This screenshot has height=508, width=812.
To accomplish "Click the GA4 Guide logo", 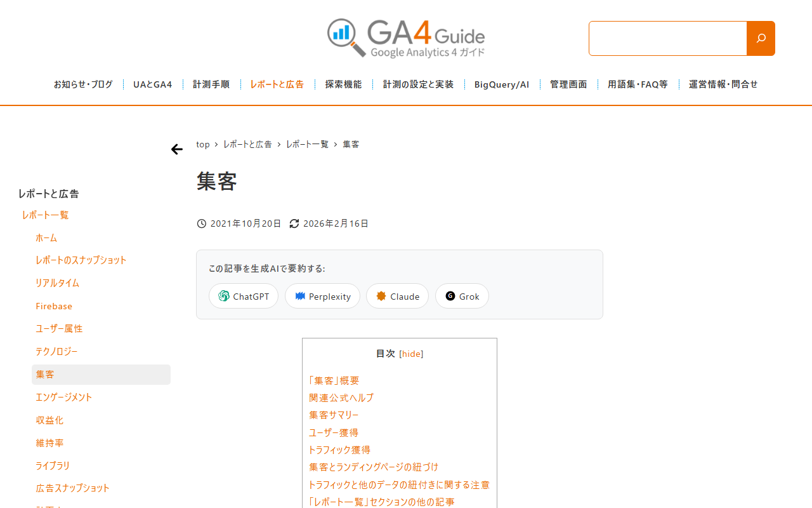I will pyautogui.click(x=406, y=38).
